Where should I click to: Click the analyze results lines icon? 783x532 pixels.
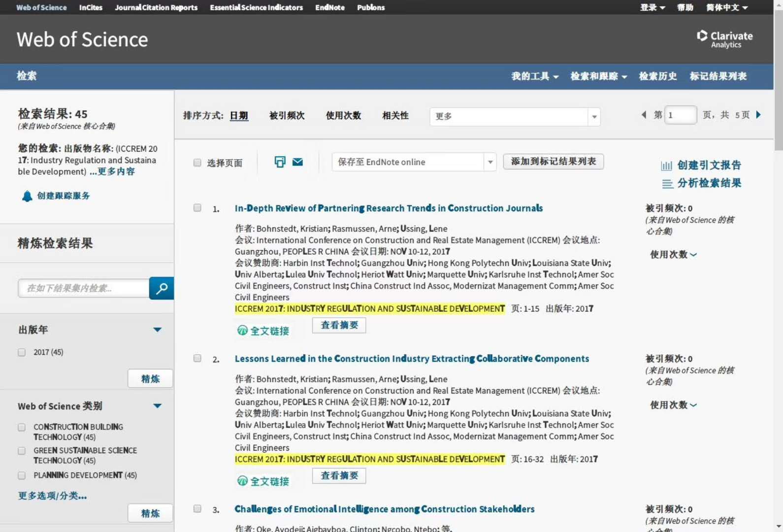(x=667, y=184)
